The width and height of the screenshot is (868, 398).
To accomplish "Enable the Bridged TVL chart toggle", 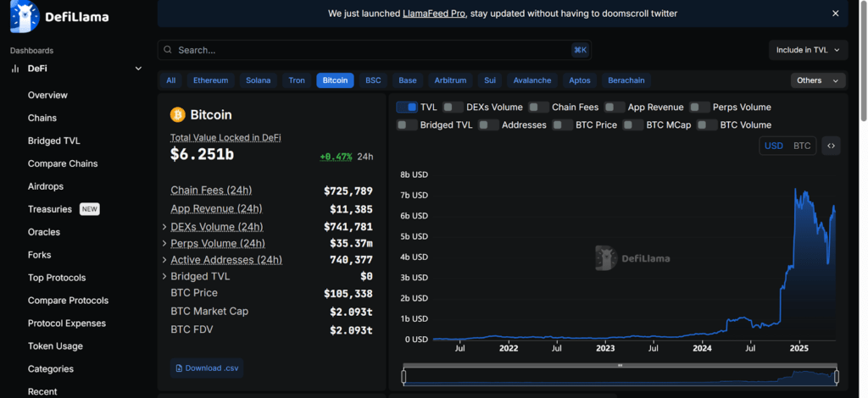I will pyautogui.click(x=407, y=125).
